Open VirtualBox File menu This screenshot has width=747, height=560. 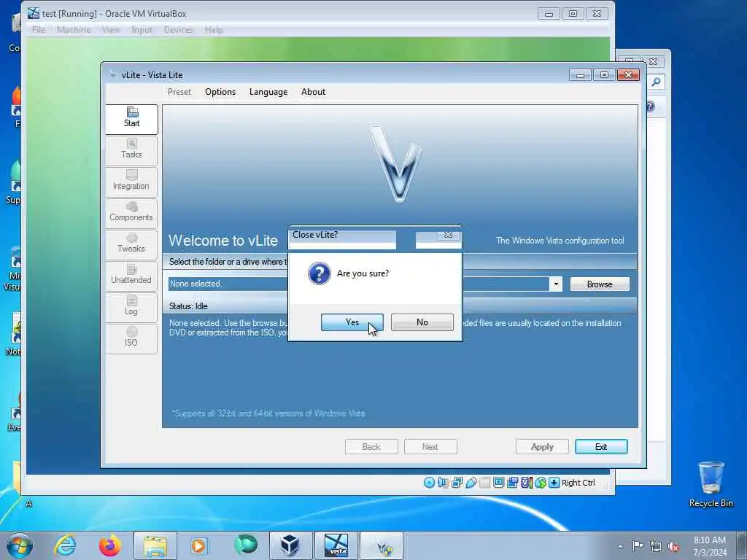(x=39, y=30)
